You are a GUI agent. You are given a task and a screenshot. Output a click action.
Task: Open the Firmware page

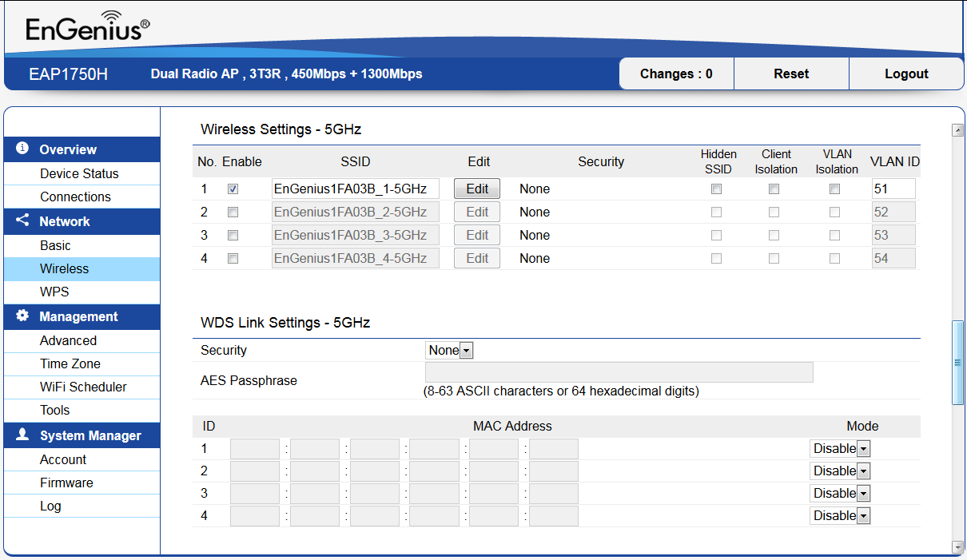[66, 483]
